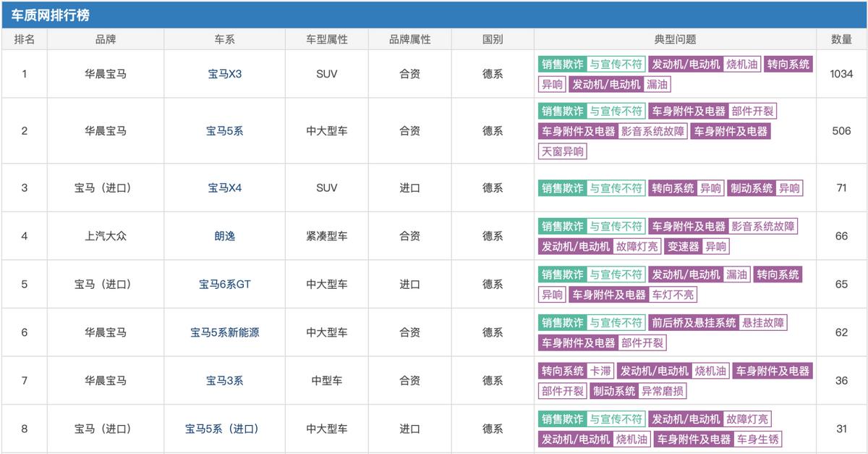Select the 车灯不亮 tag for 宝马6系GT
The image size is (868, 454).
(x=672, y=295)
